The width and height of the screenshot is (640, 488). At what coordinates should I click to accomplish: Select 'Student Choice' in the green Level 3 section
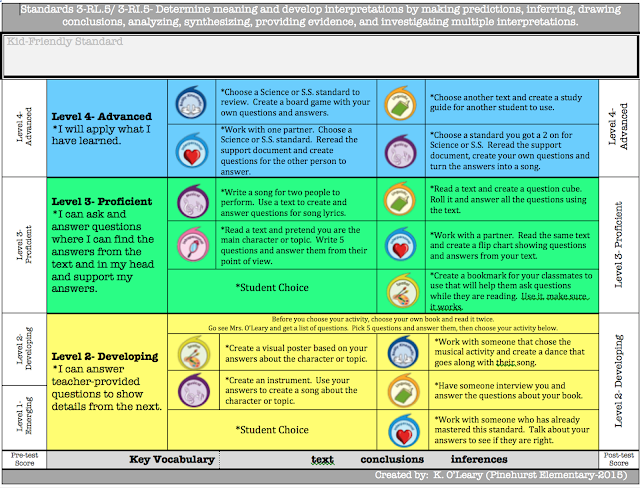[272, 288]
